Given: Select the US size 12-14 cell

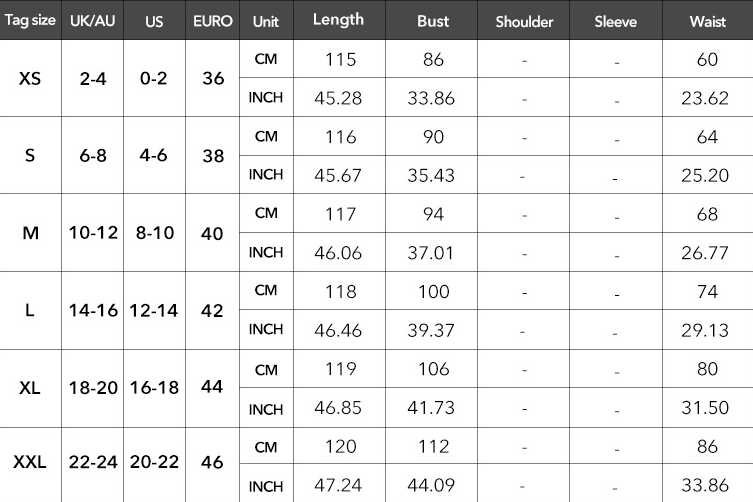Looking at the screenshot, I should pyautogui.click(x=154, y=311).
